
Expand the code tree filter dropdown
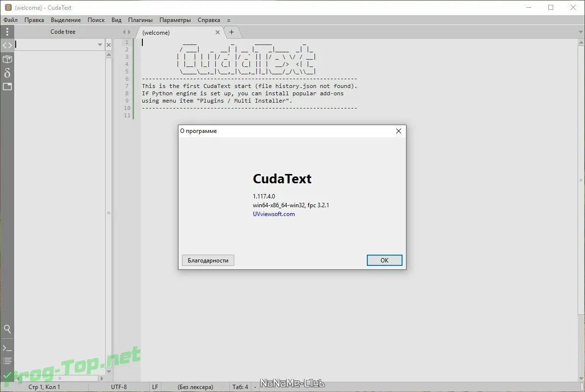100,45
